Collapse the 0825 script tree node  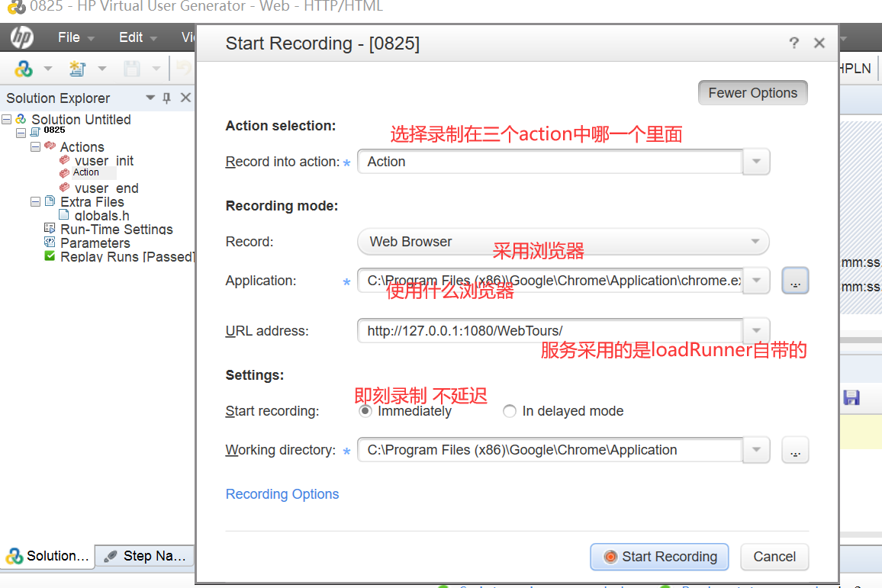pyautogui.click(x=21, y=133)
